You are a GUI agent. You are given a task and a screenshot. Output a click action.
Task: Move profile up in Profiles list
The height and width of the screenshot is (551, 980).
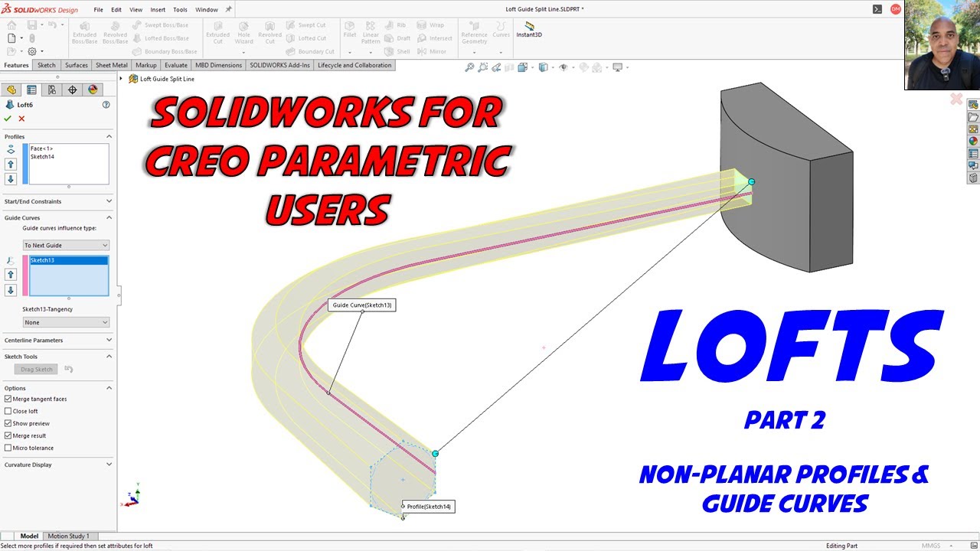[11, 165]
